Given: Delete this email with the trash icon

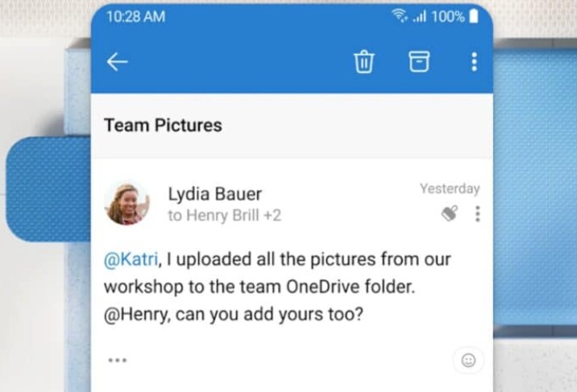Looking at the screenshot, I should (364, 62).
